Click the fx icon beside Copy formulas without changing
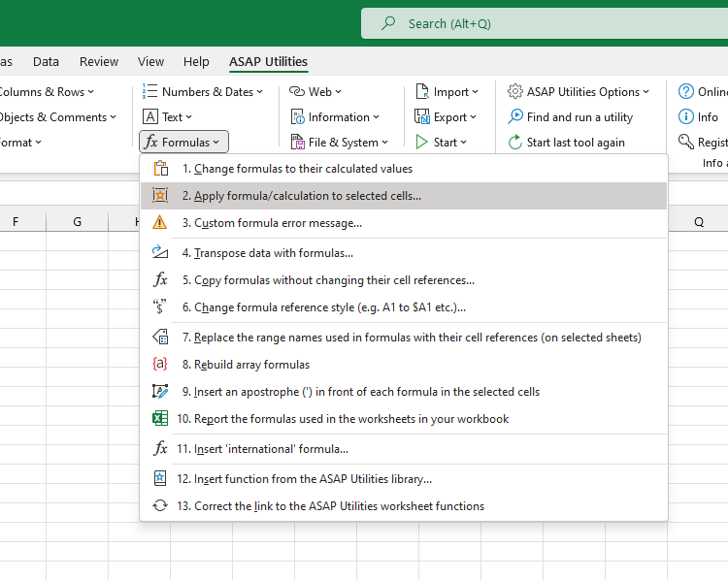 tap(160, 279)
